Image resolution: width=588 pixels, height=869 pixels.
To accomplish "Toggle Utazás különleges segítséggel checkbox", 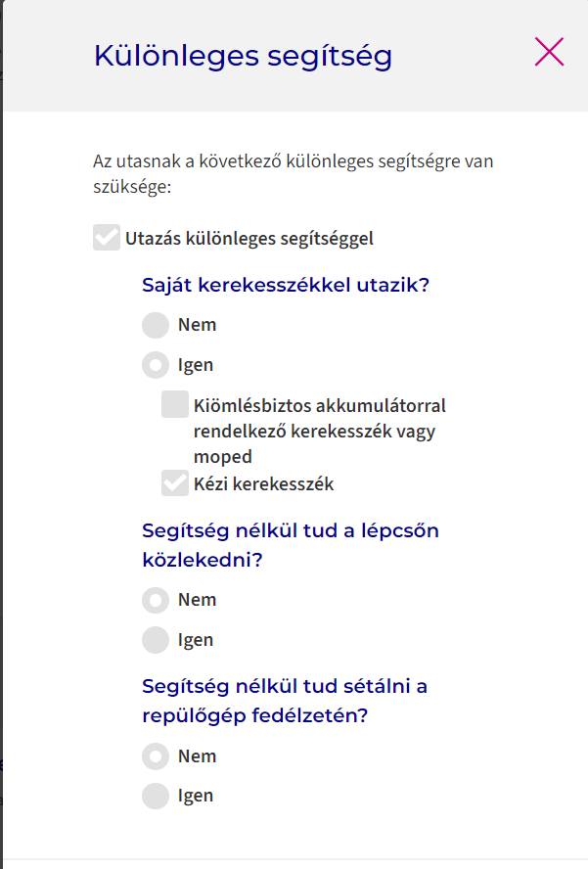I will point(107,238).
